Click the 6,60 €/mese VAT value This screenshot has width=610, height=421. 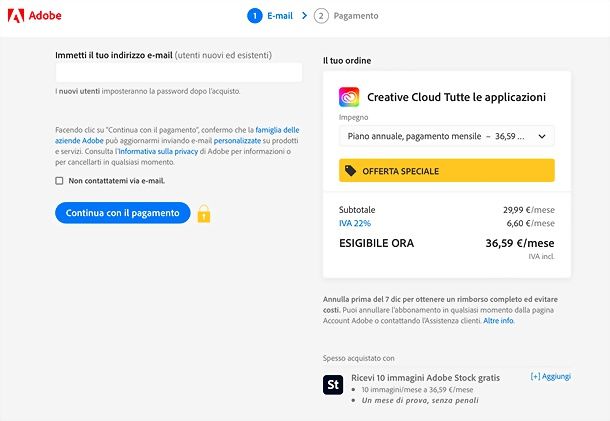531,223
